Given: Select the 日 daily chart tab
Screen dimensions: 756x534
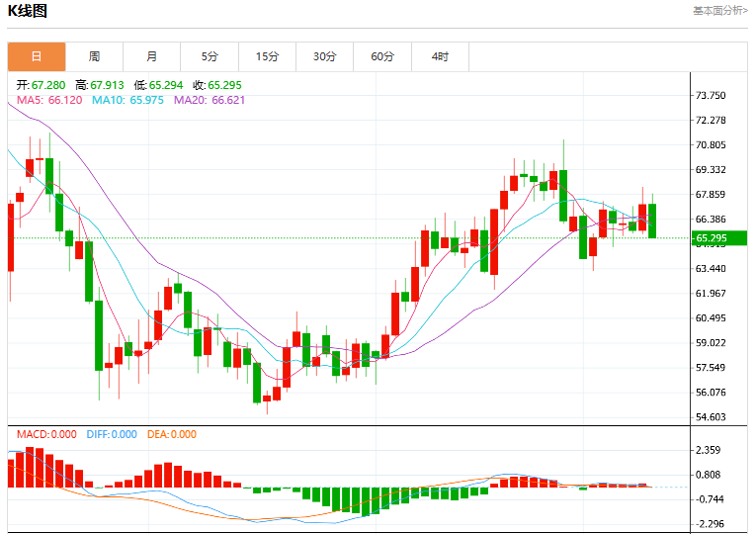Looking at the screenshot, I should click(37, 56).
